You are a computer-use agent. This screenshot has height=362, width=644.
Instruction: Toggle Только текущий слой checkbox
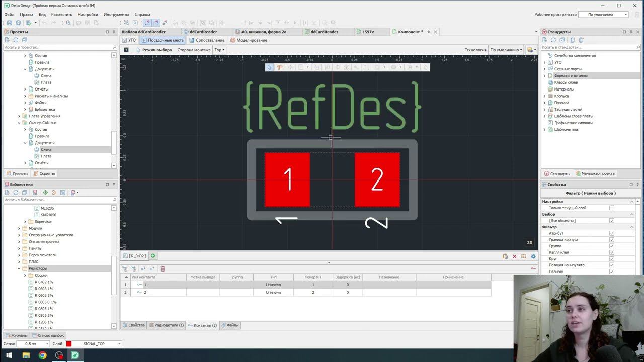coord(612,208)
